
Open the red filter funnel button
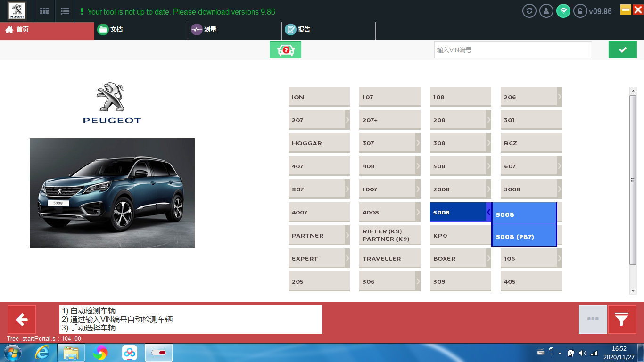click(x=622, y=320)
